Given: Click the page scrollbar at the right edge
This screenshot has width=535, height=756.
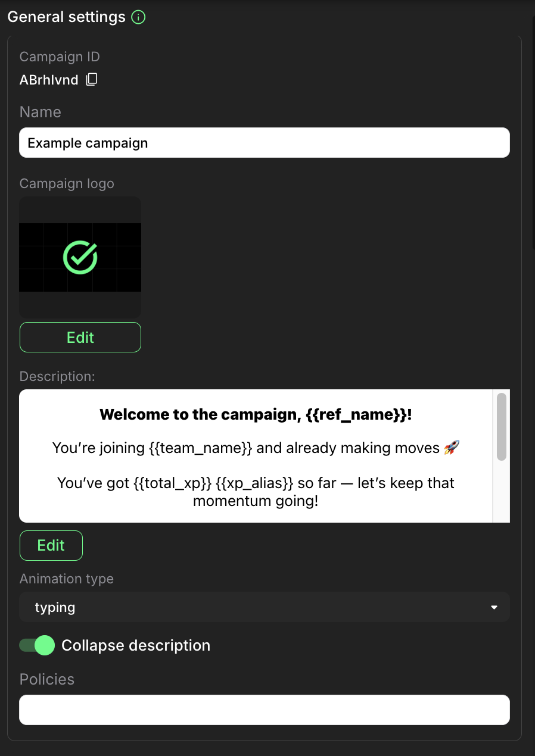Looking at the screenshot, I should (532, 131).
